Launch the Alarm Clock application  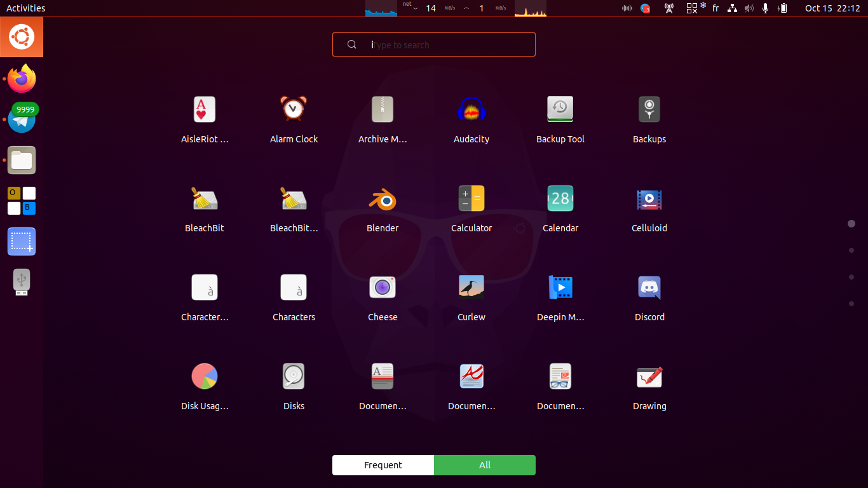point(294,119)
